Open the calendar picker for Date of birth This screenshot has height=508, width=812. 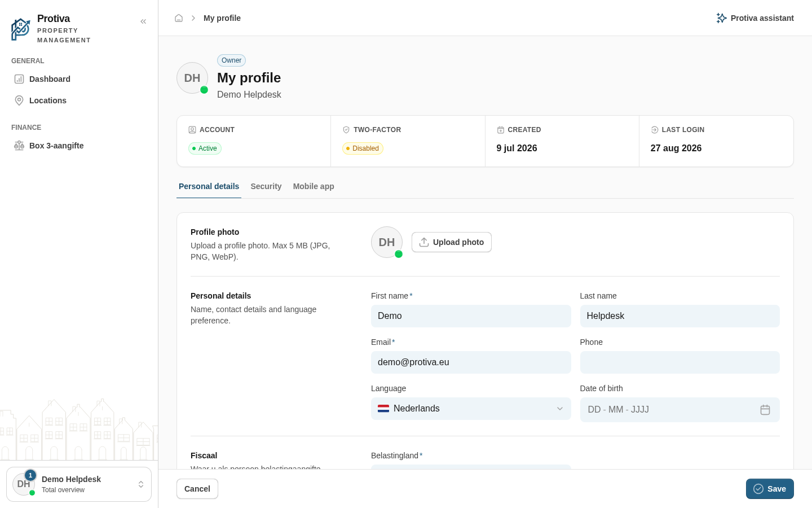765,410
